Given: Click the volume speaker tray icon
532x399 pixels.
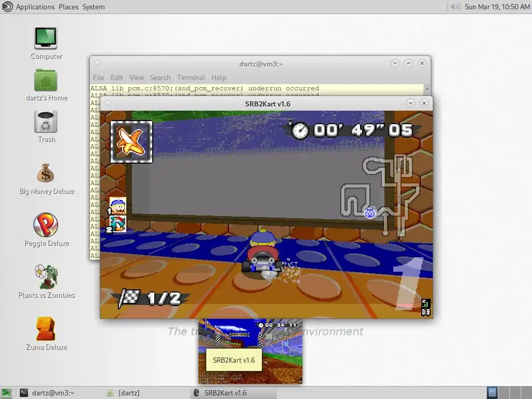Looking at the screenshot, I should (x=455, y=7).
